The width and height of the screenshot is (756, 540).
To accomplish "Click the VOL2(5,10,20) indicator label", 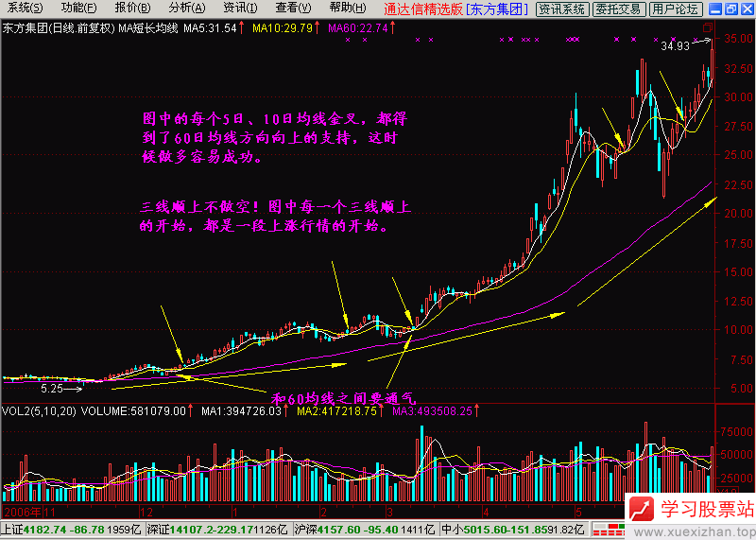I will [x=39, y=411].
